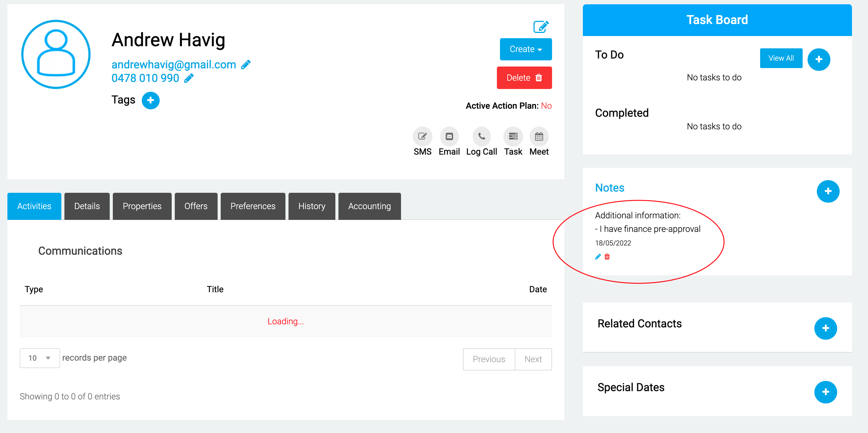Add a new tag with plus icon
Screen dimensions: 868x433
(150, 100)
